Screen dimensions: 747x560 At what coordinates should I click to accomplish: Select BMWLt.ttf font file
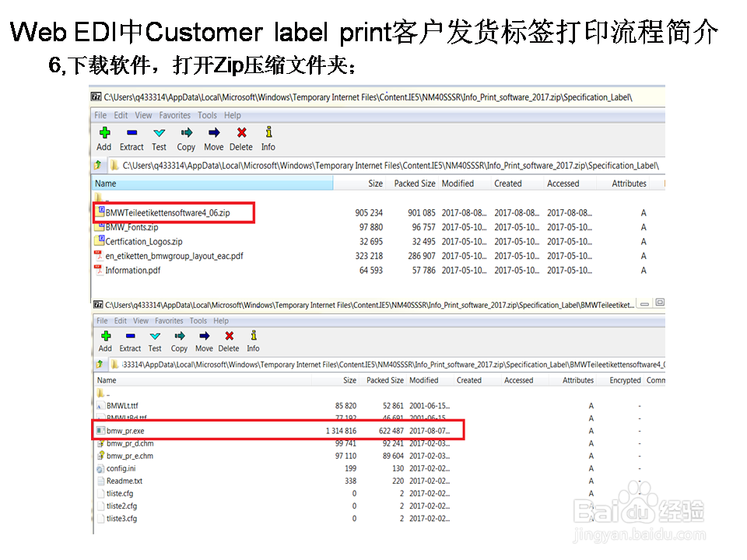[x=122, y=406]
